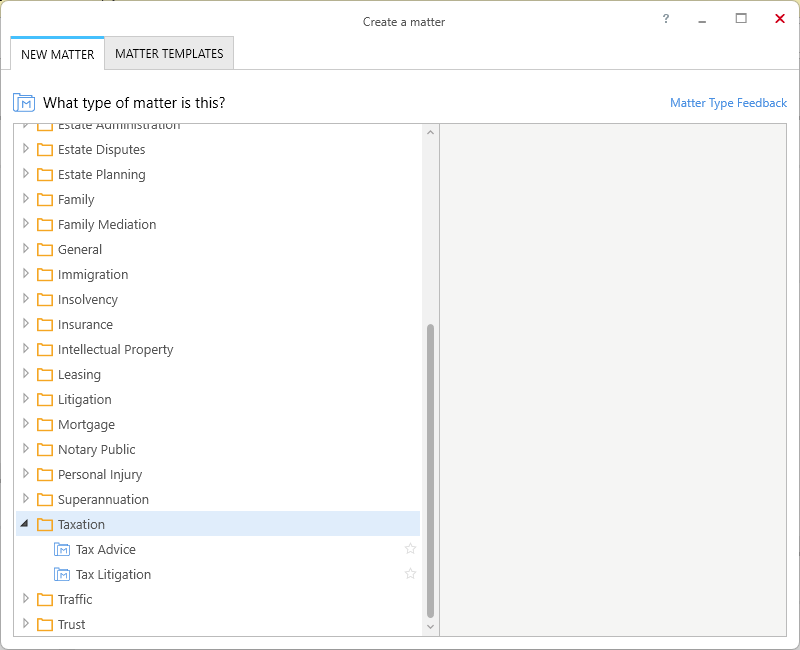Click the Tax Litigation matter icon

pos(62,575)
